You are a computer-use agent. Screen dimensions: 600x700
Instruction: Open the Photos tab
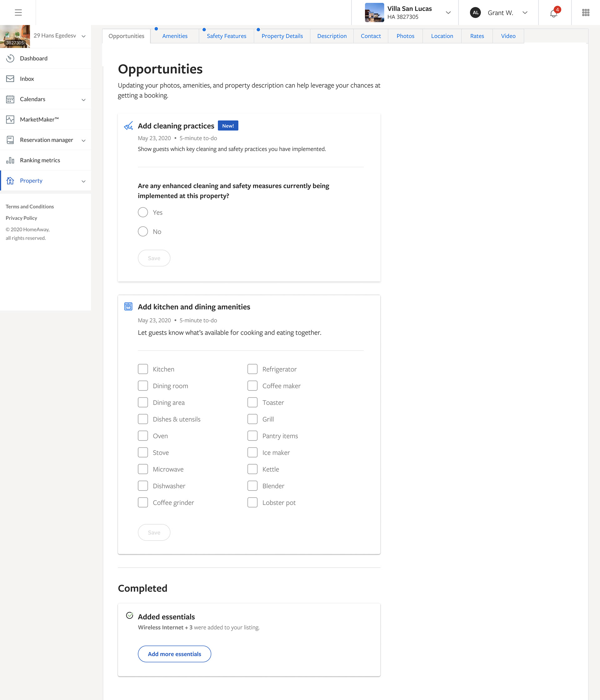tap(405, 36)
